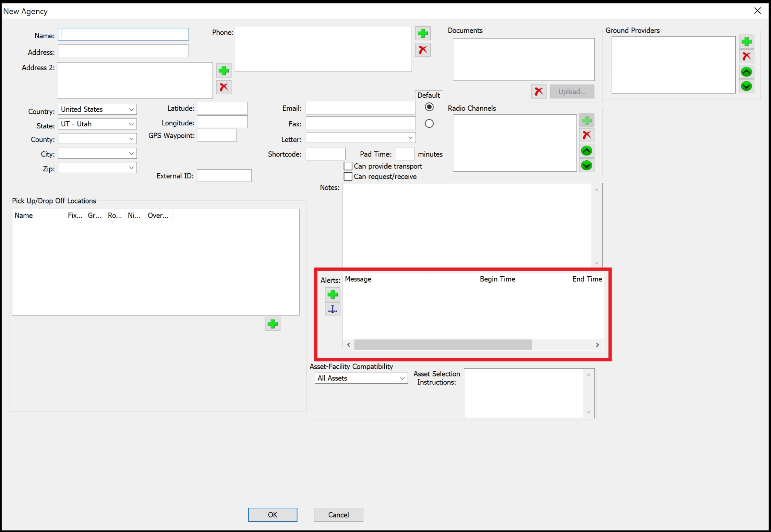Enable Can provide transport checkbox
The image size is (771, 532).
coord(348,166)
